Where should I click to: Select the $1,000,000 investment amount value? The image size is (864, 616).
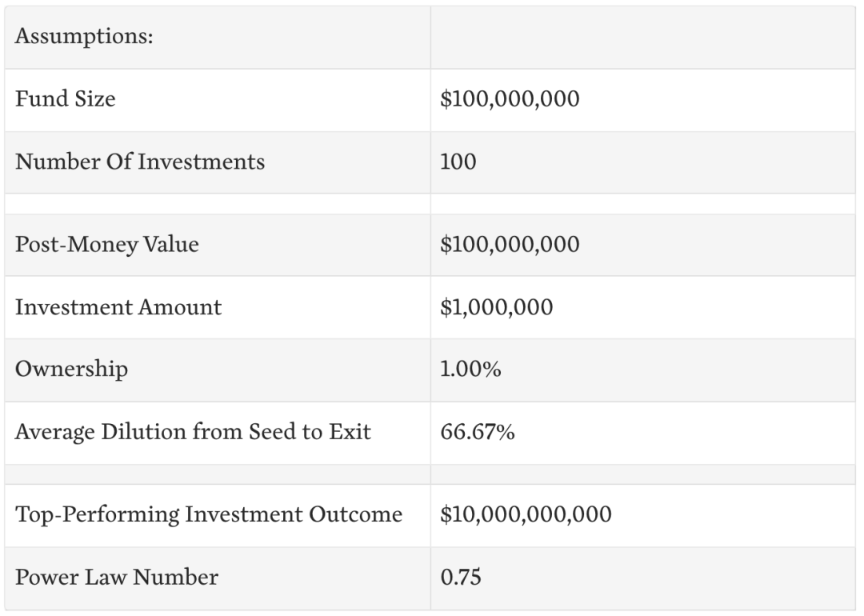tap(496, 307)
